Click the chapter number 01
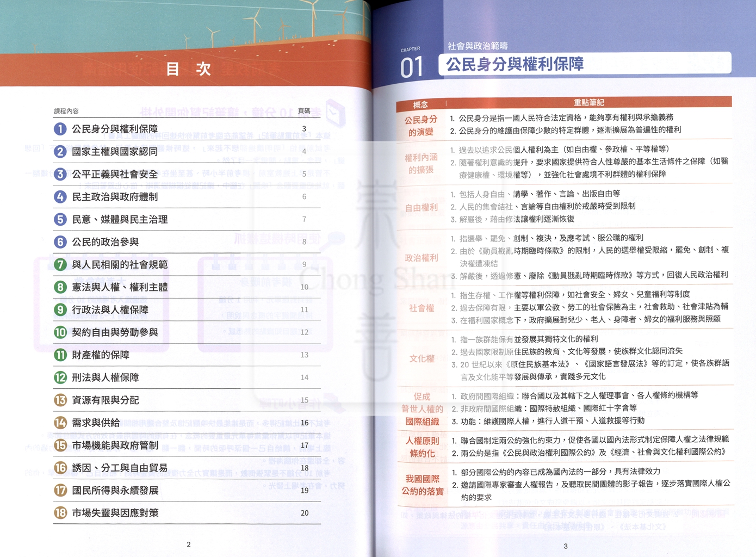 point(412,68)
